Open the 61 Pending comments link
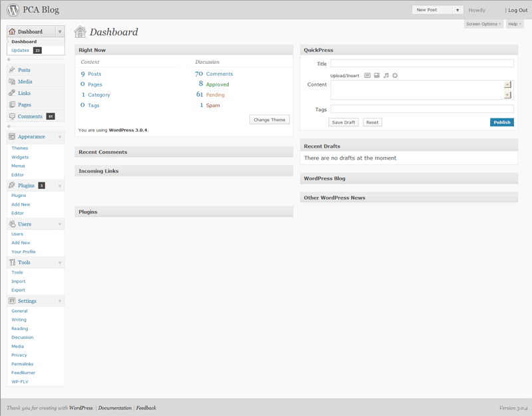 [x=215, y=95]
